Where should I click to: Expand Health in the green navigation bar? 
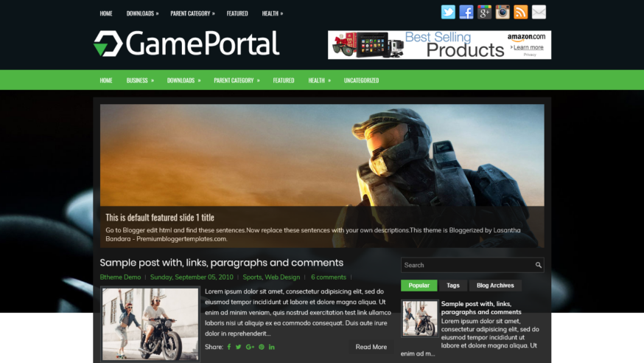(319, 80)
